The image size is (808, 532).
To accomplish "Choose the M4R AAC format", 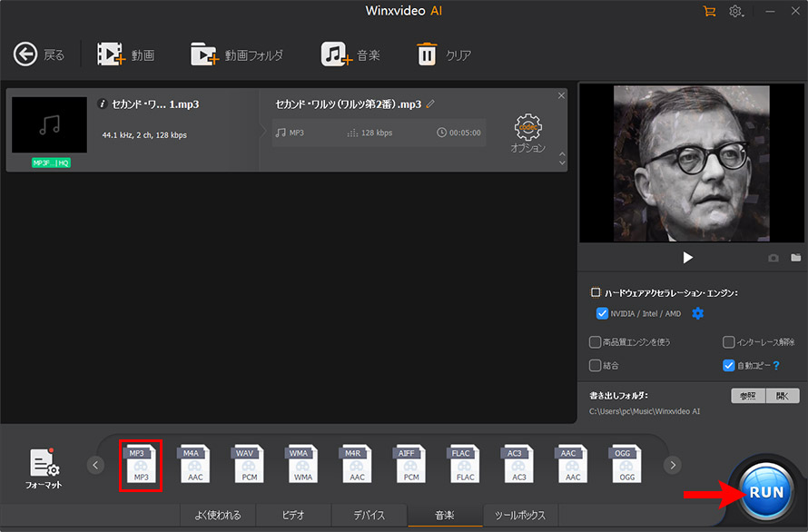I will point(357,464).
